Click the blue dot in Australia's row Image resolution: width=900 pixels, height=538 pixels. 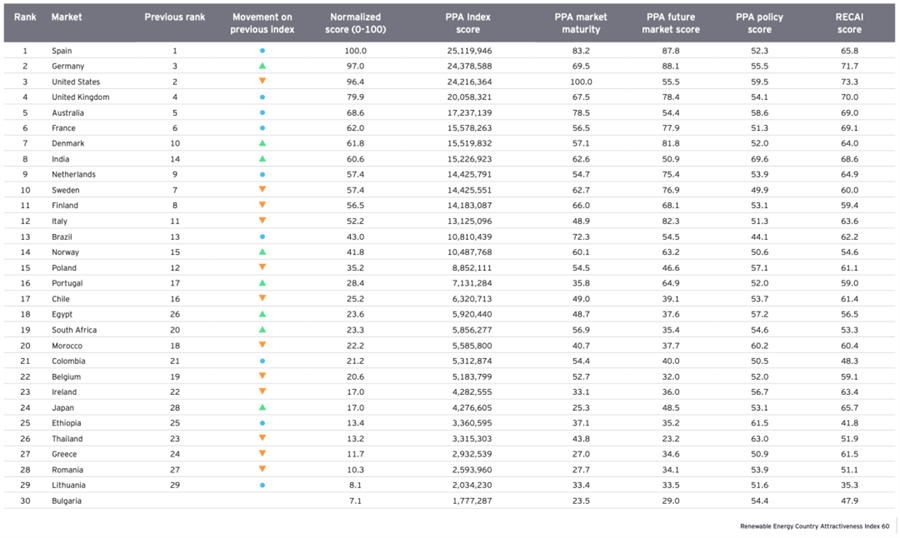pyautogui.click(x=262, y=113)
